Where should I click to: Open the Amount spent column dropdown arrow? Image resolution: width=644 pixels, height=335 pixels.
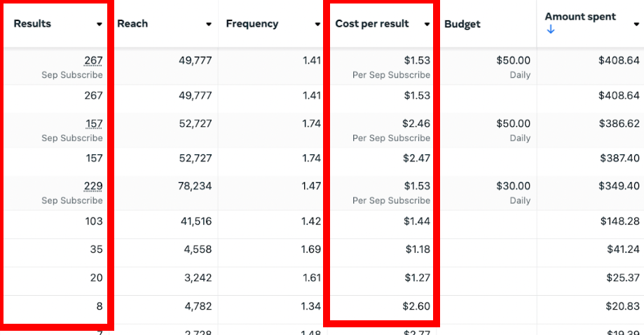click(636, 23)
